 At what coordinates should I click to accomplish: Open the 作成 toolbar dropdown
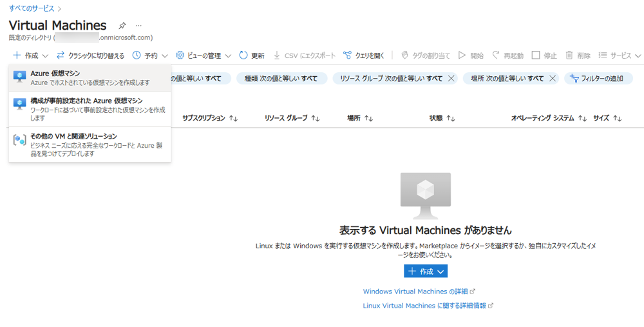click(31, 55)
